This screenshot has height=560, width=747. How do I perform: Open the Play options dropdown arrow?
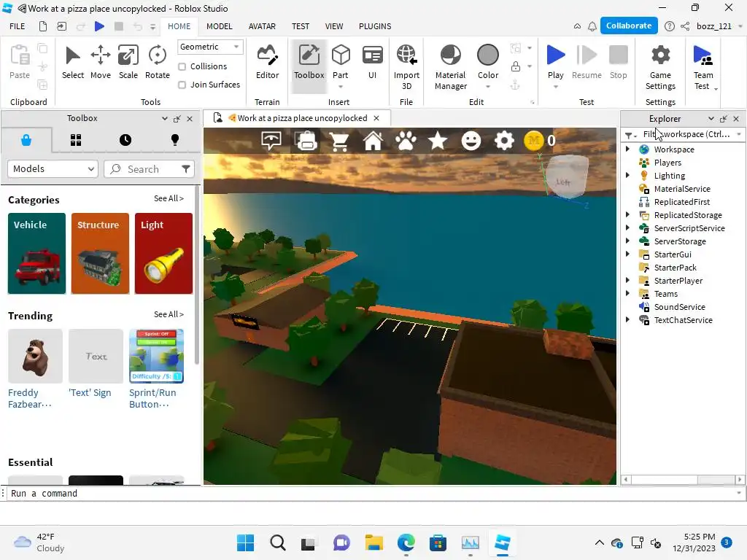[555, 87]
